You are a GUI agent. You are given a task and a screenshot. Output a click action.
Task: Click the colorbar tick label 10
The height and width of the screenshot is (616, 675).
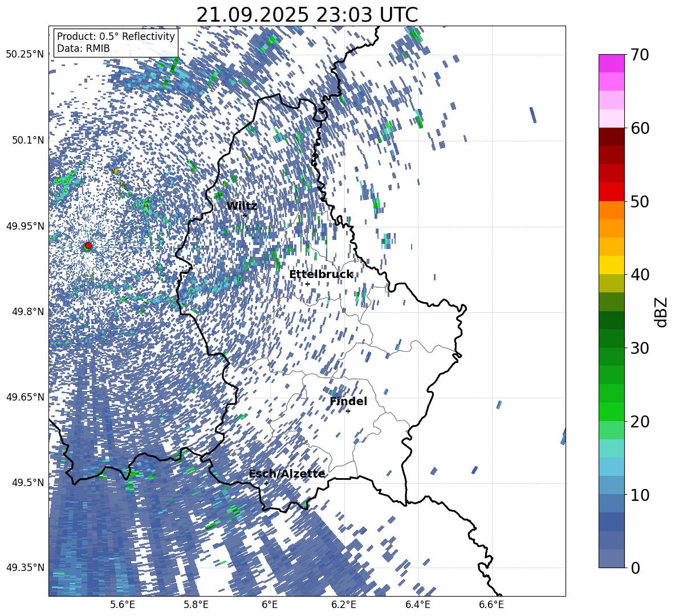pos(640,495)
